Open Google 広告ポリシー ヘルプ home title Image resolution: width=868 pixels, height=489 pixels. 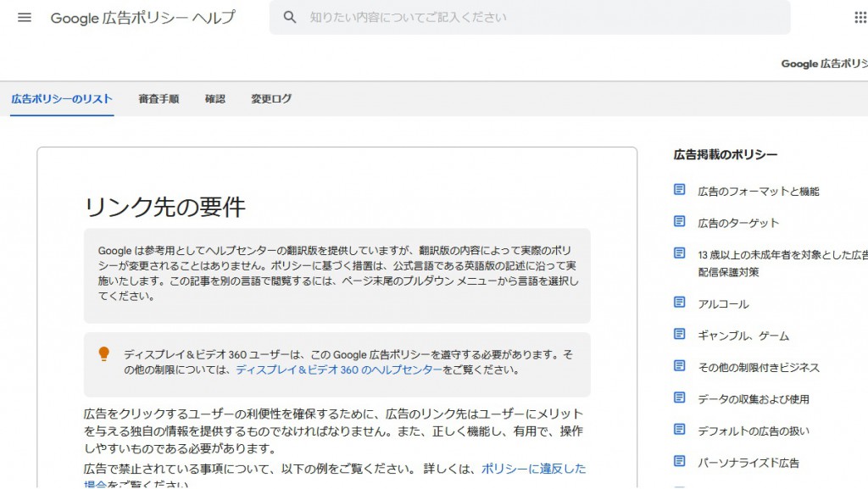tap(142, 18)
